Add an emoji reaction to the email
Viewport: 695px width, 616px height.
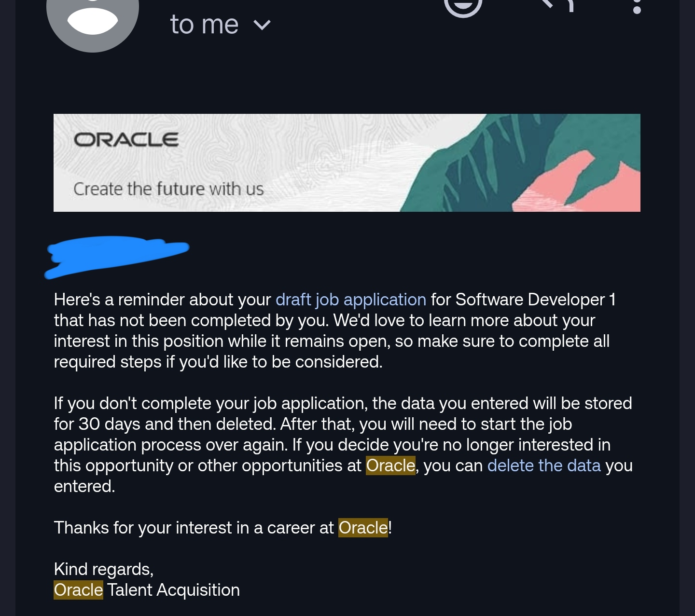pos(463,6)
